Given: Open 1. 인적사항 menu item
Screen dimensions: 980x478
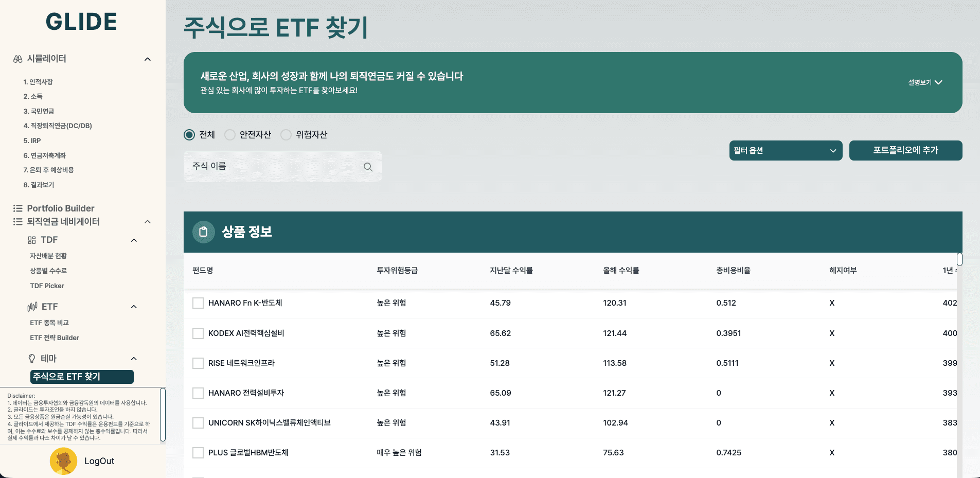Looking at the screenshot, I should click(x=38, y=82).
